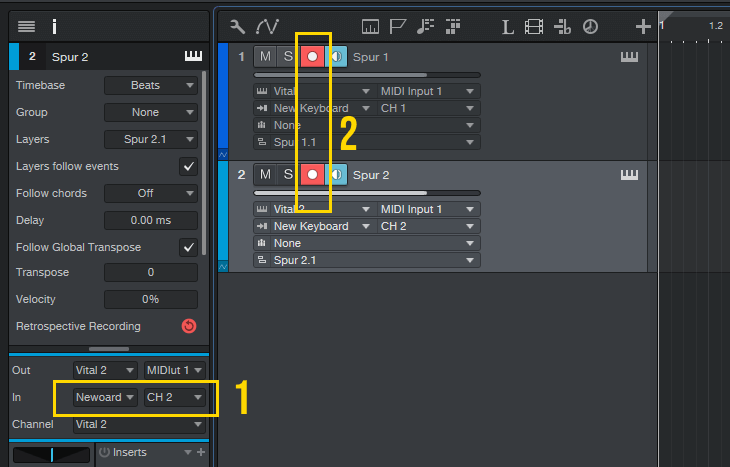The image size is (730, 467).
Task: Click the automation icon under Spur 1 color strip
Action: click(223, 154)
